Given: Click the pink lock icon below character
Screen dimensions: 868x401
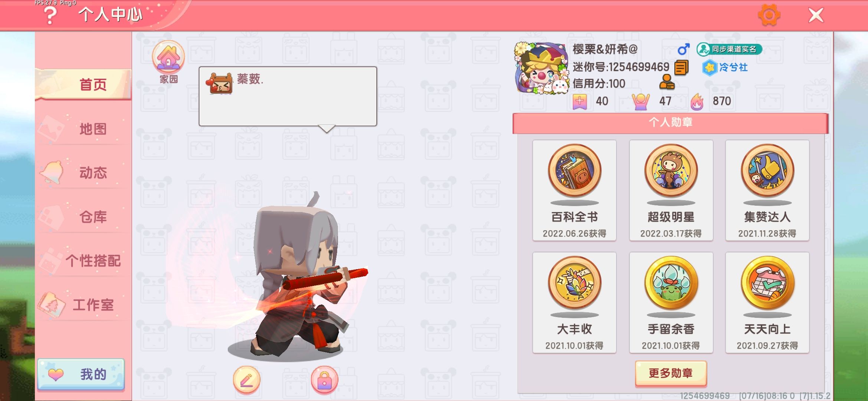Looking at the screenshot, I should 324,380.
